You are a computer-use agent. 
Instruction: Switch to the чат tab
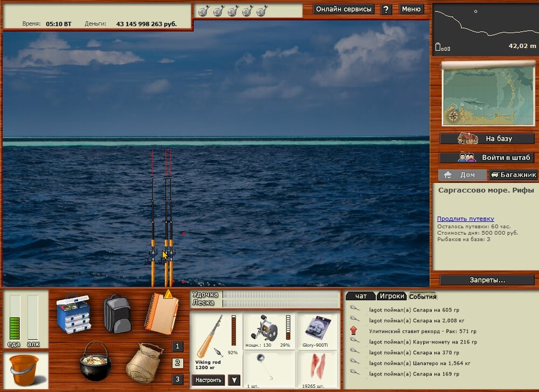point(361,296)
